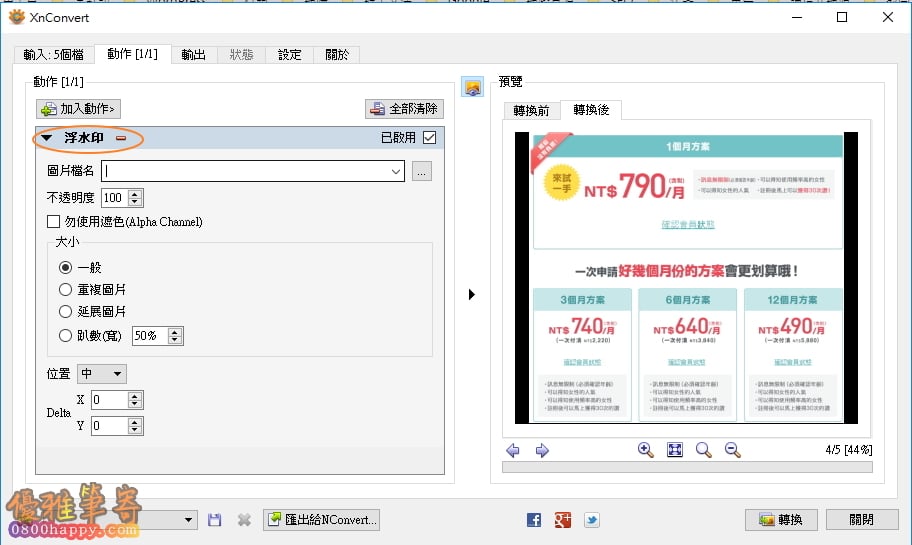Share on Twitter icon
Screen dimensions: 912x545
point(592,519)
